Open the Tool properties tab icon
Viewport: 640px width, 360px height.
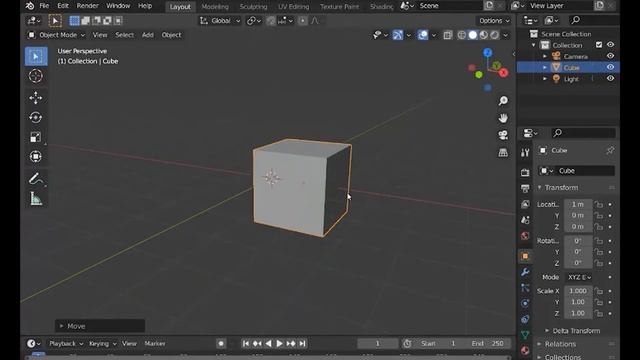click(525, 153)
